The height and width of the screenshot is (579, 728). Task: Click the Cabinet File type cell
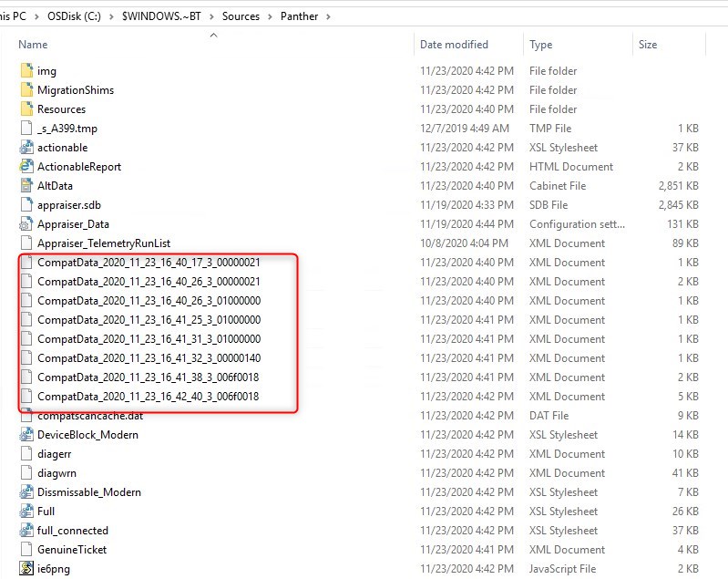[x=558, y=186]
